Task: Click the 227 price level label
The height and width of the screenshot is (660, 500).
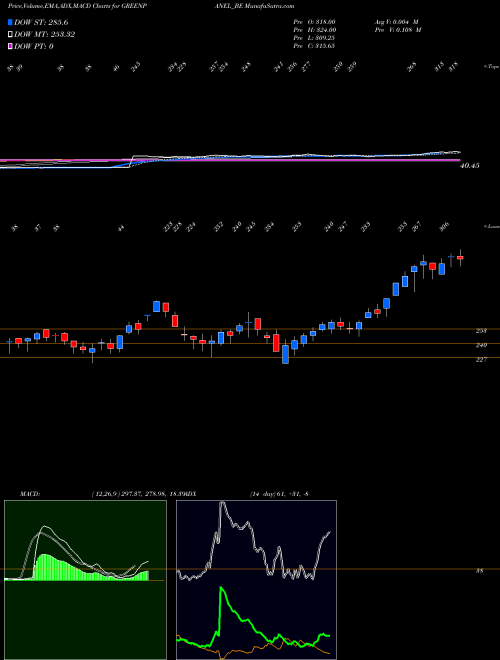Action: coord(481,359)
